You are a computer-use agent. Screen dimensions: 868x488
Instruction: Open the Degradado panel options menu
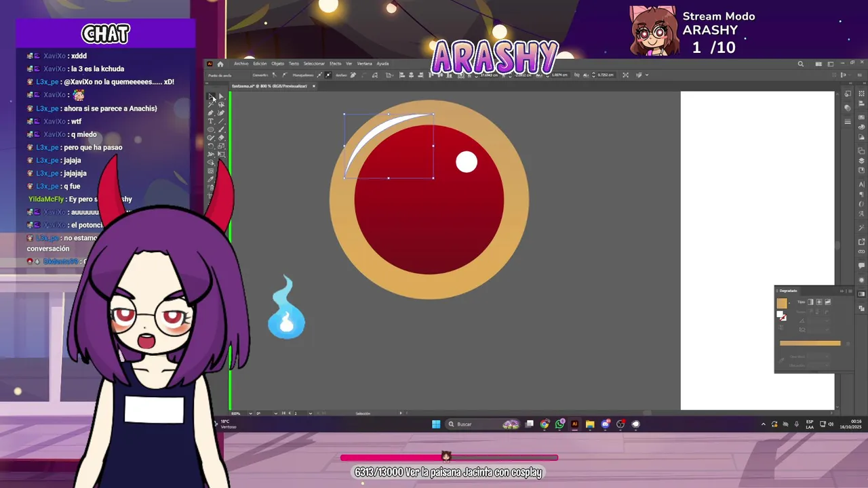click(x=850, y=291)
